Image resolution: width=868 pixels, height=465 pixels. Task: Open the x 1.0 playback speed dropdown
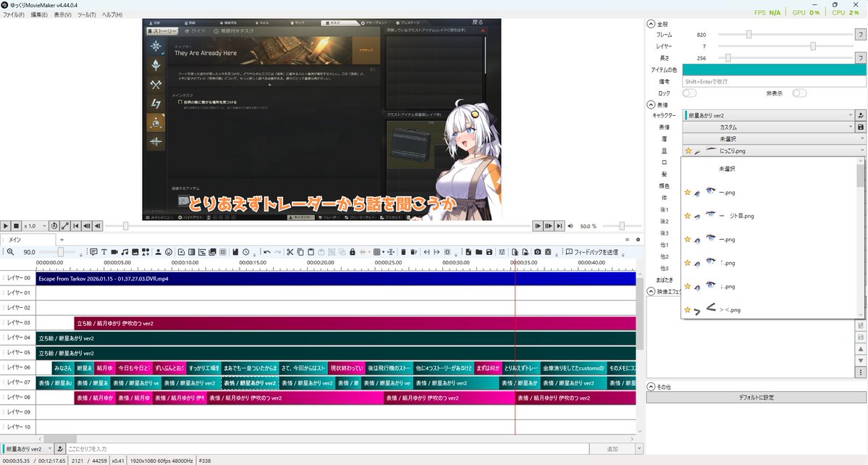click(35, 226)
